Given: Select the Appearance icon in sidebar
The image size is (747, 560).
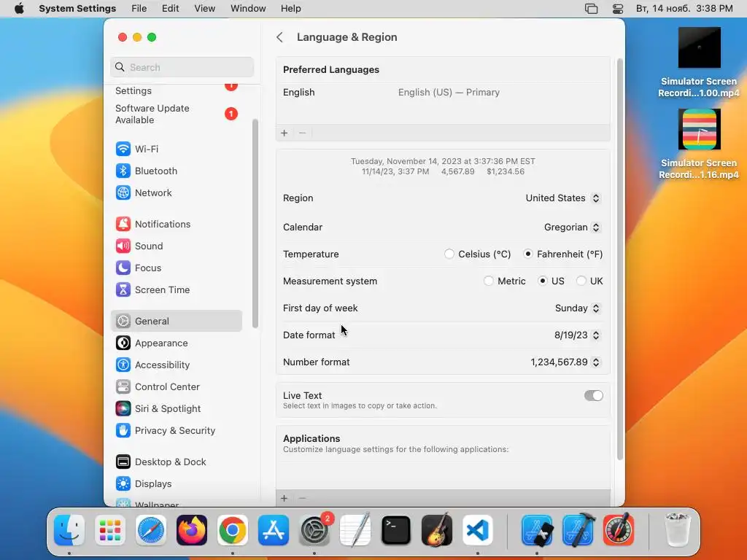Looking at the screenshot, I should pyautogui.click(x=123, y=343).
